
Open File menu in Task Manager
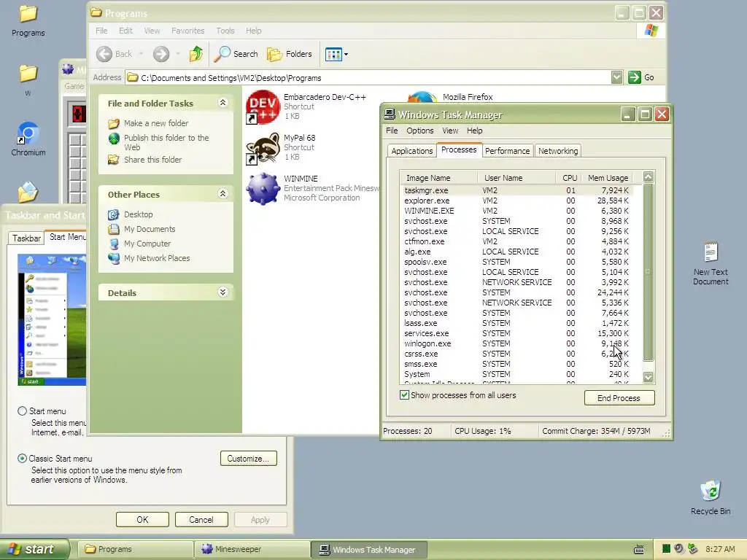click(x=392, y=131)
